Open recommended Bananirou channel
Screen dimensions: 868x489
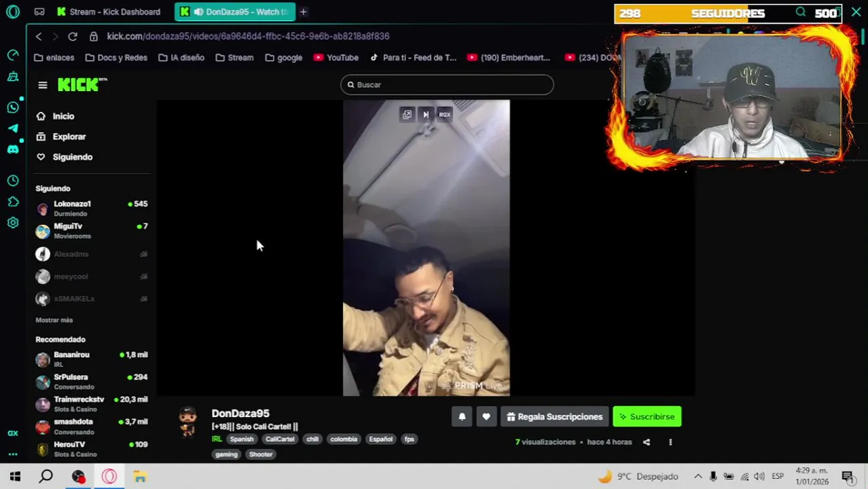[92, 359]
